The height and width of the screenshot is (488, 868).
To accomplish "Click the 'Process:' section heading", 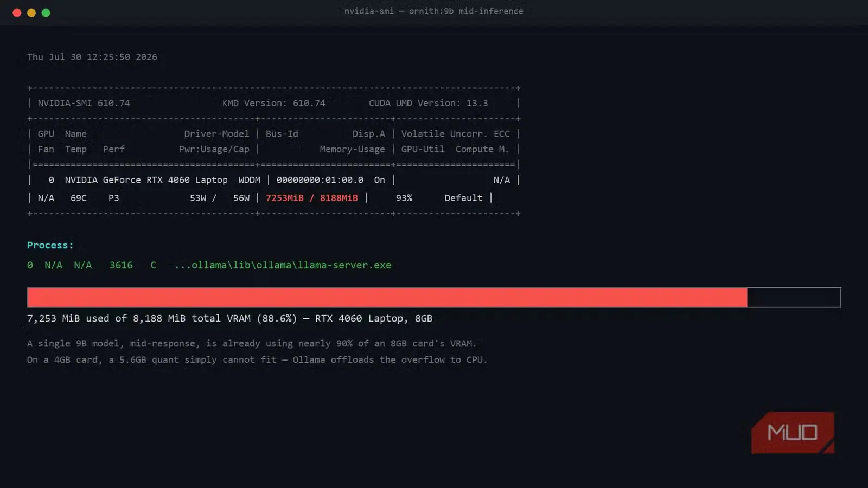I will pos(50,245).
